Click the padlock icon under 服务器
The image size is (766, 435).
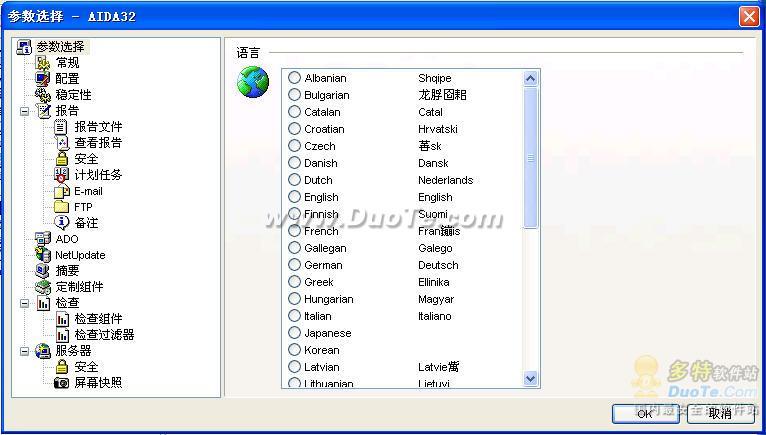[62, 367]
